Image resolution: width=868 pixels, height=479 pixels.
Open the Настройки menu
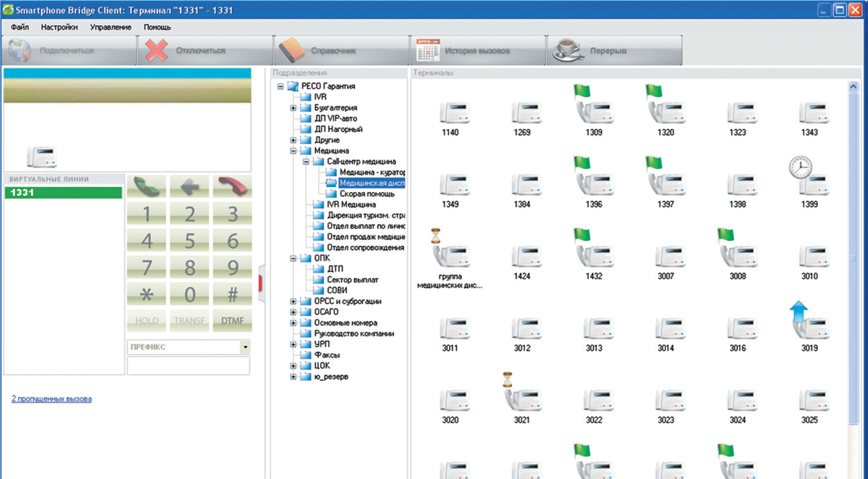pos(59,27)
